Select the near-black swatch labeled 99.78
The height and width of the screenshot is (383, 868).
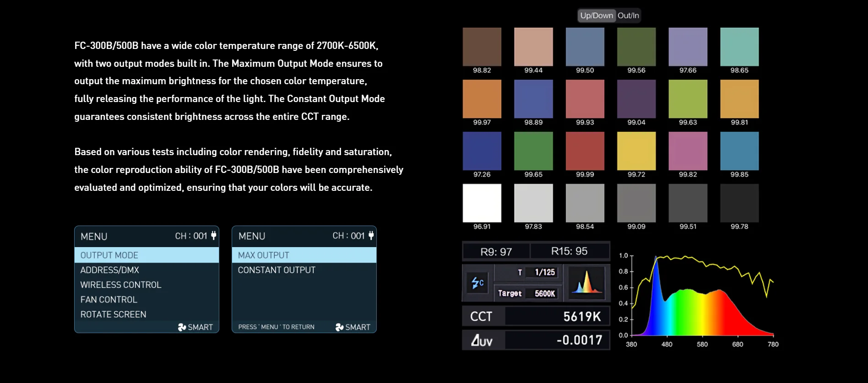[739, 203]
